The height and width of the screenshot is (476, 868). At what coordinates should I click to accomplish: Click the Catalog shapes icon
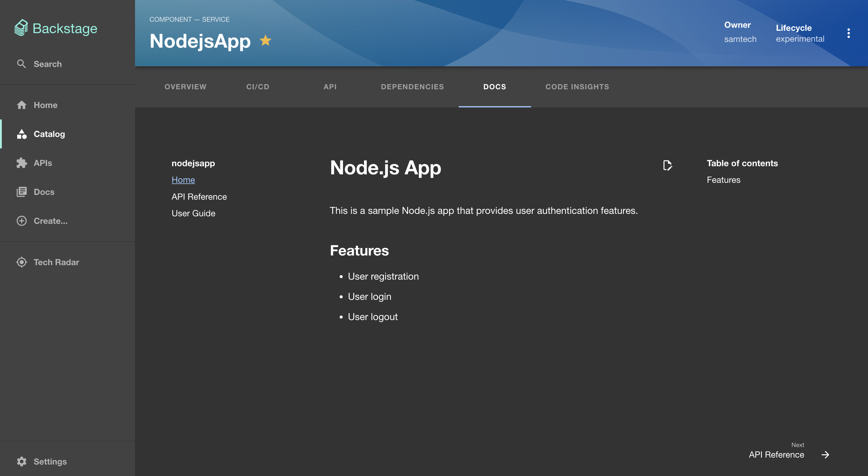pyautogui.click(x=22, y=134)
